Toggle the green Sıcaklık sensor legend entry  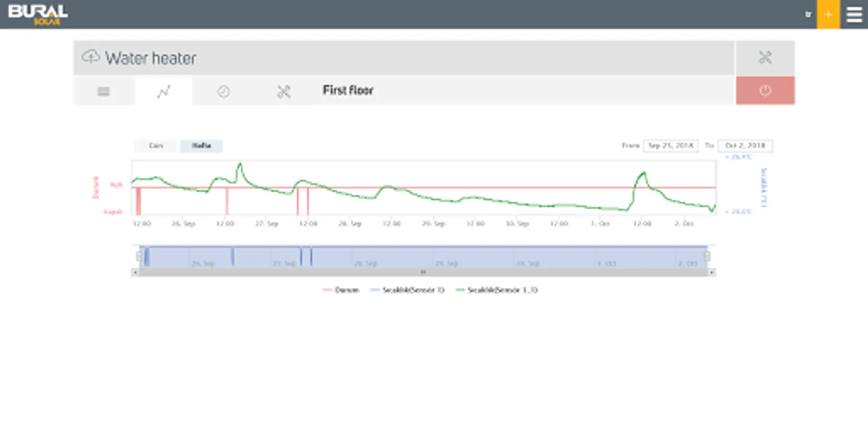[x=496, y=290]
